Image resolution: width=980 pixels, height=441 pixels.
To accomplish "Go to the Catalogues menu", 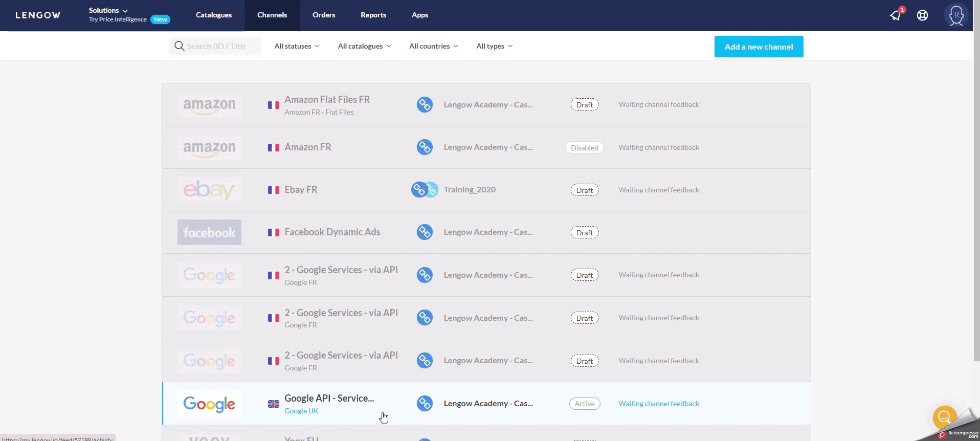I will pyautogui.click(x=214, y=15).
